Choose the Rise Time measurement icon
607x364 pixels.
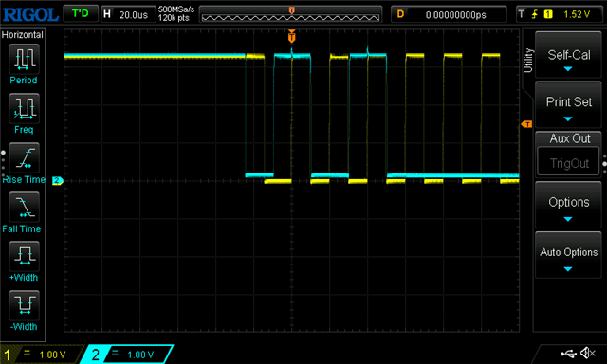click(24, 157)
